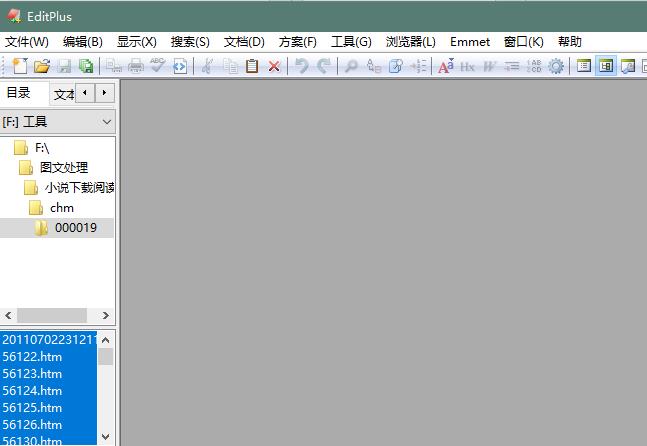Click the tab strip right arrow

tap(104, 93)
